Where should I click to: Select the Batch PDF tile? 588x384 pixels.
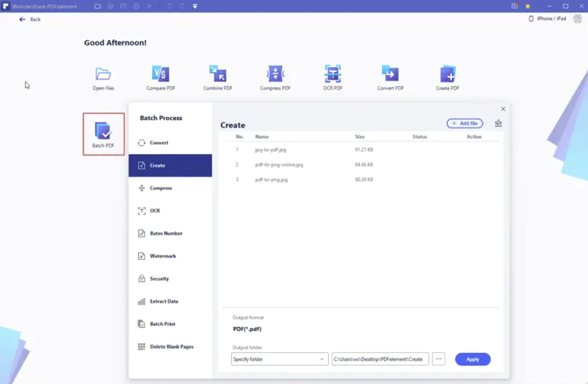click(x=104, y=134)
